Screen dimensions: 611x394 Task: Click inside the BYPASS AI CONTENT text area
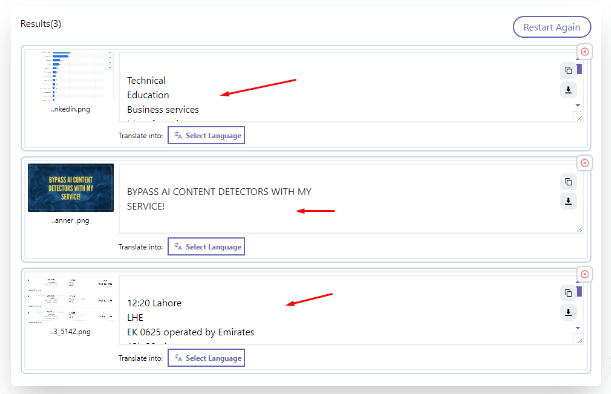click(351, 199)
